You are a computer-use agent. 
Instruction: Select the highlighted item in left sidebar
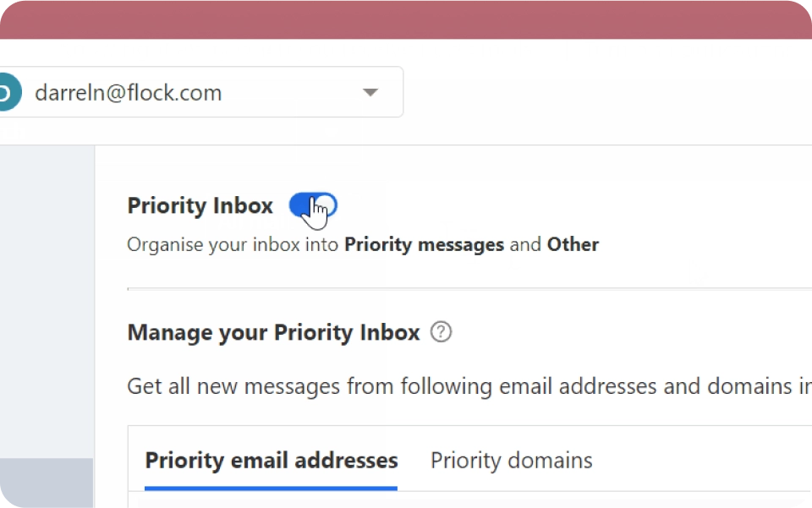click(x=47, y=483)
